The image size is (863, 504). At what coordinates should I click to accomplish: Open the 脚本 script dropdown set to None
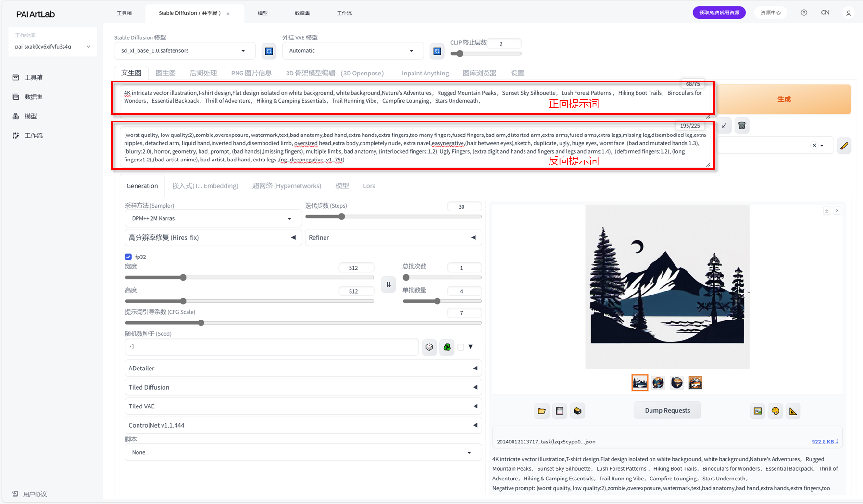[303, 453]
